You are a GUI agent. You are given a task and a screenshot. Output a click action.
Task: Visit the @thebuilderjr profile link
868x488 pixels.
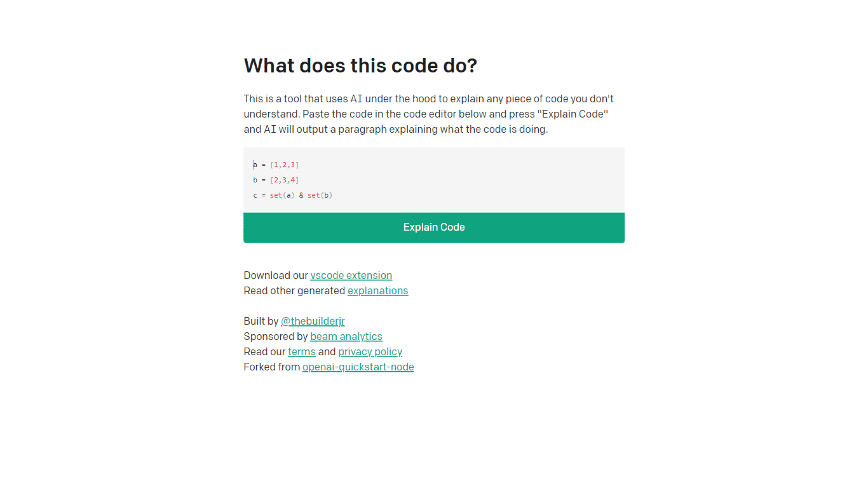coord(313,321)
